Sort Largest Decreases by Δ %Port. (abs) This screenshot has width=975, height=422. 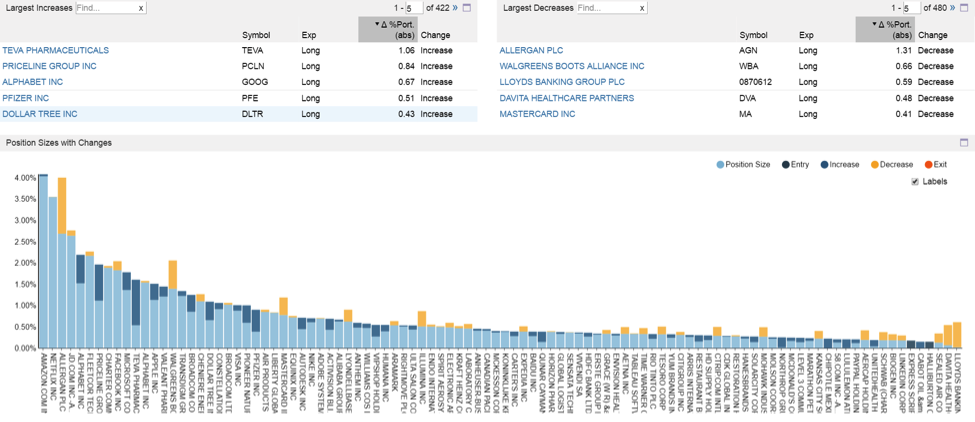(x=884, y=29)
